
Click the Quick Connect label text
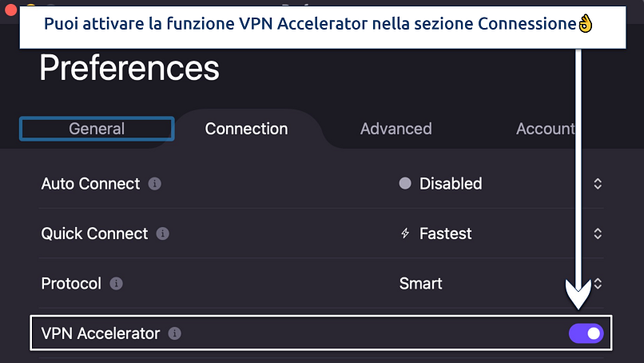click(x=94, y=234)
